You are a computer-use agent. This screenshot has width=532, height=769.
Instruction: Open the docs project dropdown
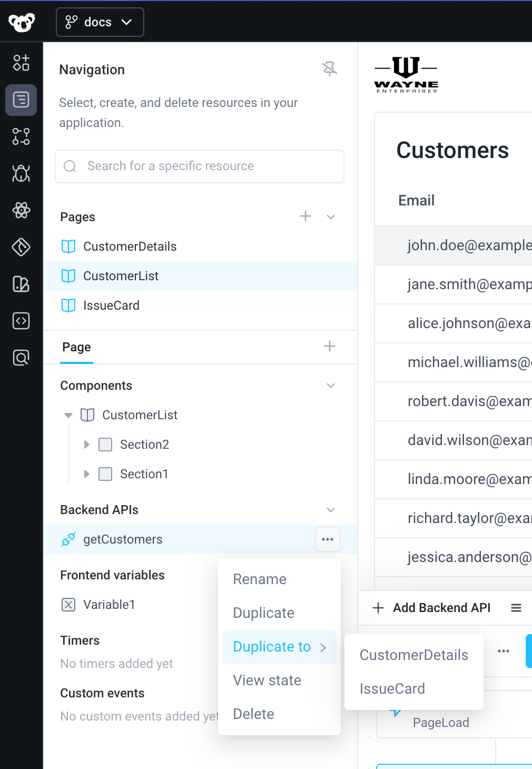[100, 22]
